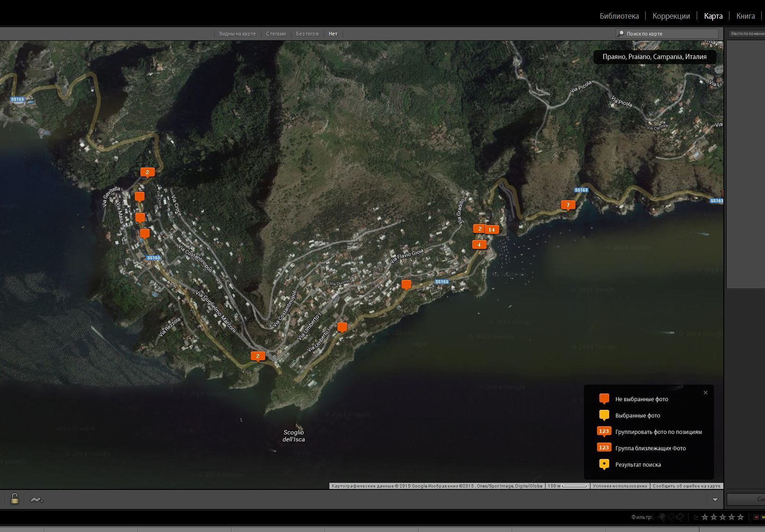Set filter rating to one star
This screenshot has height=532, width=765.
pos(705,517)
